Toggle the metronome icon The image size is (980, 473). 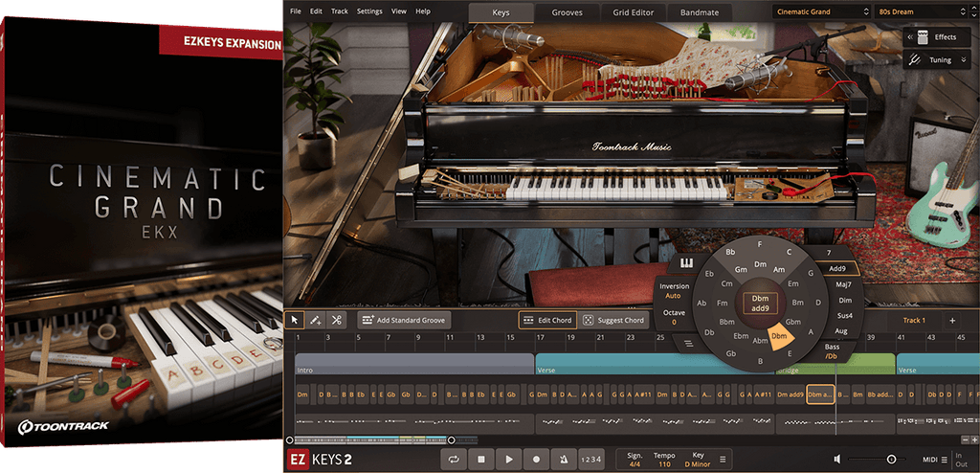tap(564, 460)
